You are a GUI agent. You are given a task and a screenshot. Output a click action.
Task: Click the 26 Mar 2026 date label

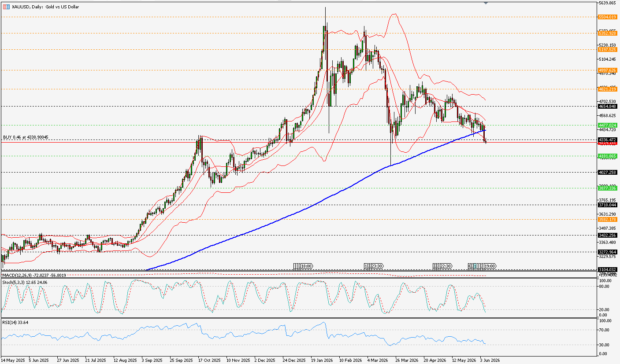pos(407,360)
